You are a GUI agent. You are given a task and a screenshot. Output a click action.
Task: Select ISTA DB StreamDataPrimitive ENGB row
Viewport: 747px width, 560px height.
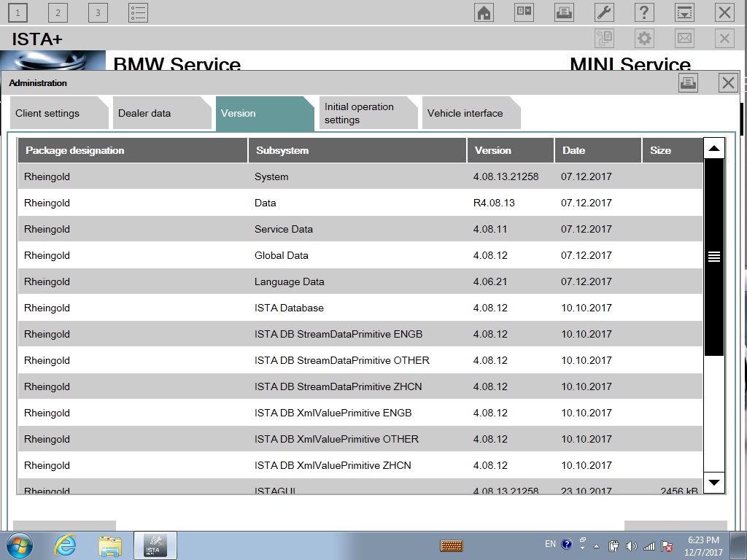[360, 334]
